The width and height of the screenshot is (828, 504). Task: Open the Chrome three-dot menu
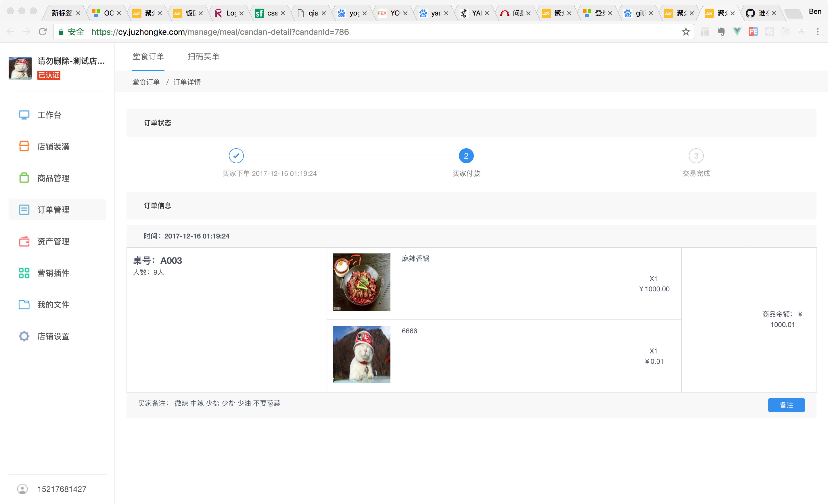point(817,32)
